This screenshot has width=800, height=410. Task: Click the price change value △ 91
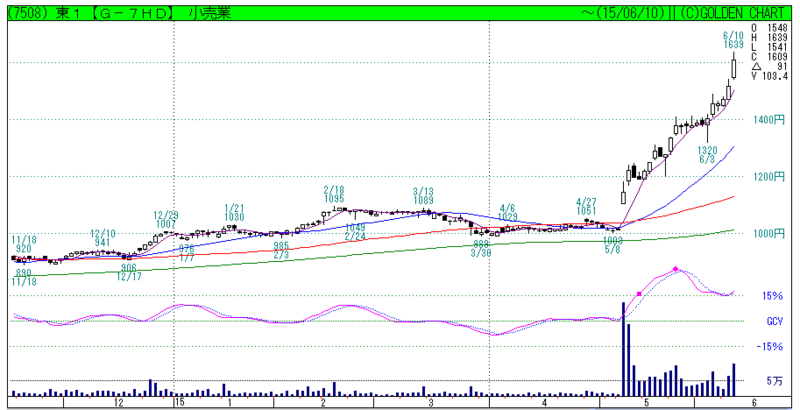point(769,67)
